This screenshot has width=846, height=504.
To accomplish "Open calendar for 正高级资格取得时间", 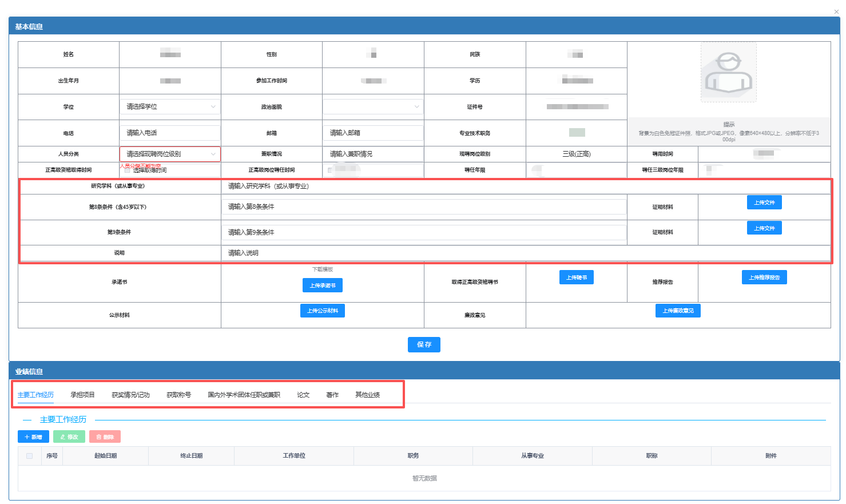I will pyautogui.click(x=169, y=170).
